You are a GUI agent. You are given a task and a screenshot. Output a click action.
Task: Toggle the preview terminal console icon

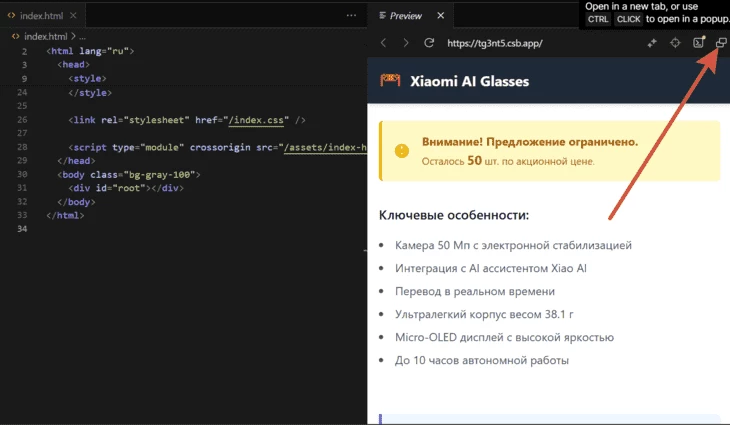pos(699,43)
